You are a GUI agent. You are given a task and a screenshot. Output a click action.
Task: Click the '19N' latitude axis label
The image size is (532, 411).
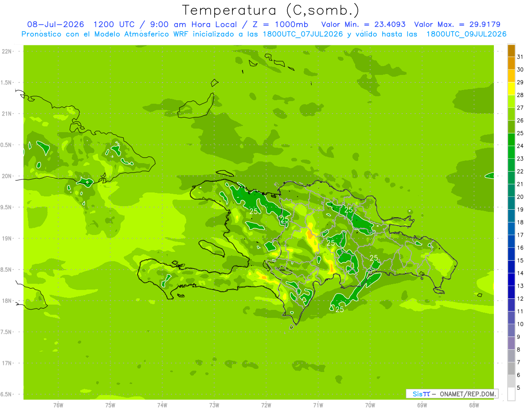(x=7, y=238)
